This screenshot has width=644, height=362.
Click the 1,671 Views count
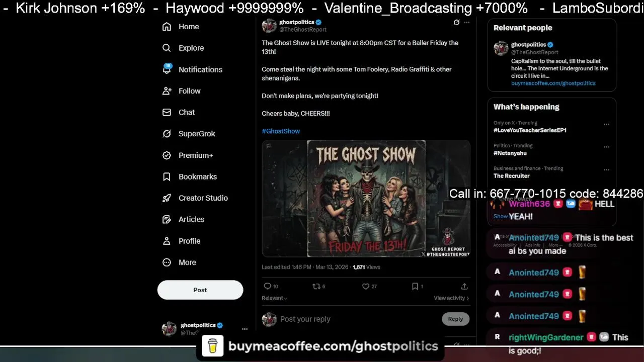point(366,267)
